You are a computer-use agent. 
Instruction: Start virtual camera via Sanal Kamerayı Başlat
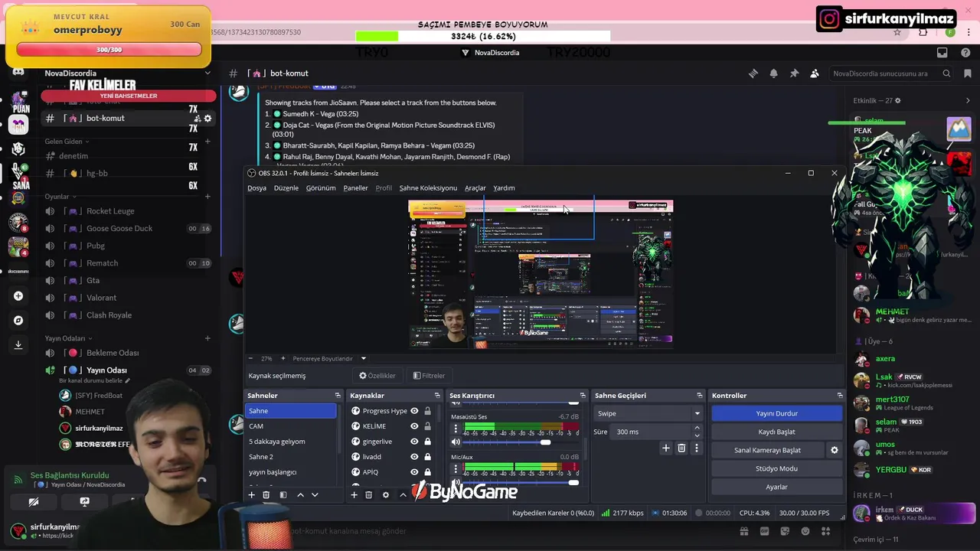click(x=768, y=450)
